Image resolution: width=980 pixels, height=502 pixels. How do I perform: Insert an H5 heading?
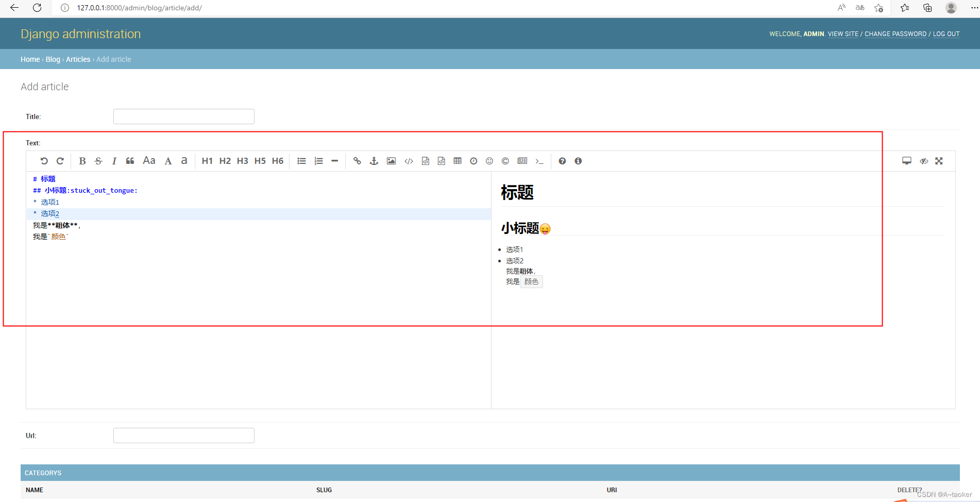(260, 161)
